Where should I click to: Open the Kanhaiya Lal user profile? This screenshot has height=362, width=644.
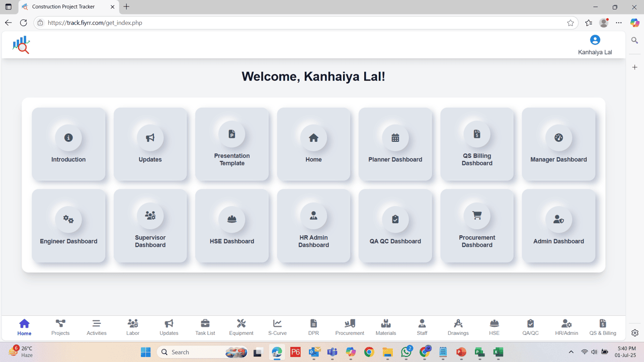(595, 45)
